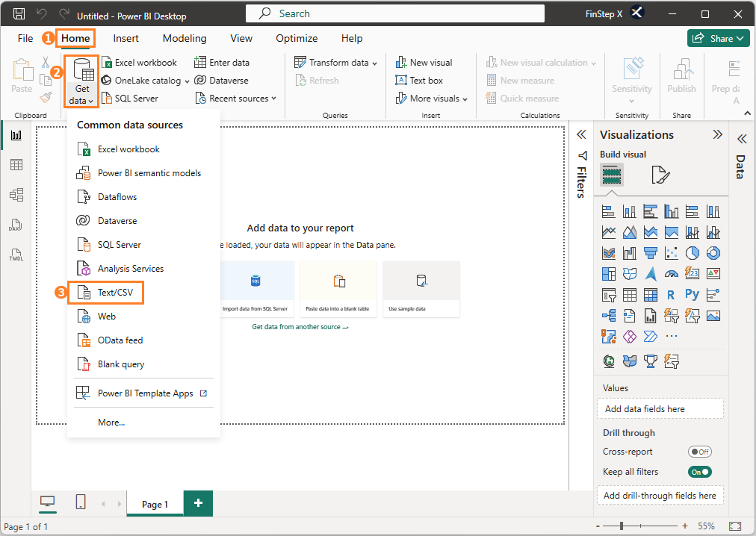The width and height of the screenshot is (756, 536).
Task: Open the OneLake catalog dropdown arrow
Action: pyautogui.click(x=187, y=81)
